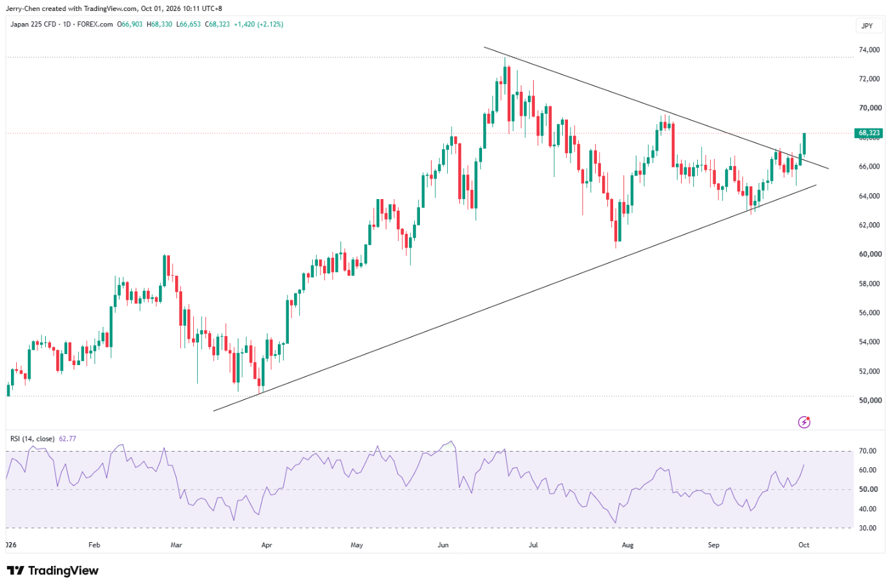Click the RSI (14, close) indicator label

(32, 439)
